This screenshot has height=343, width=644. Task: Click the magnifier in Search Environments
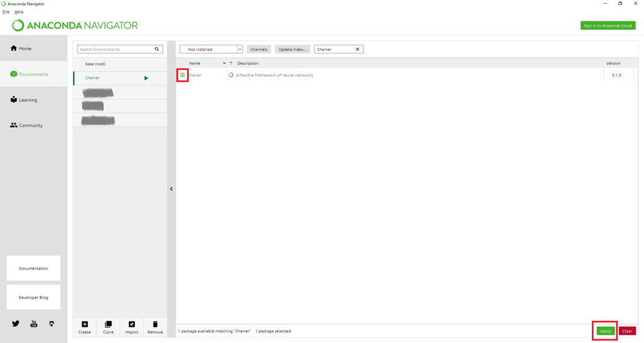coord(157,49)
